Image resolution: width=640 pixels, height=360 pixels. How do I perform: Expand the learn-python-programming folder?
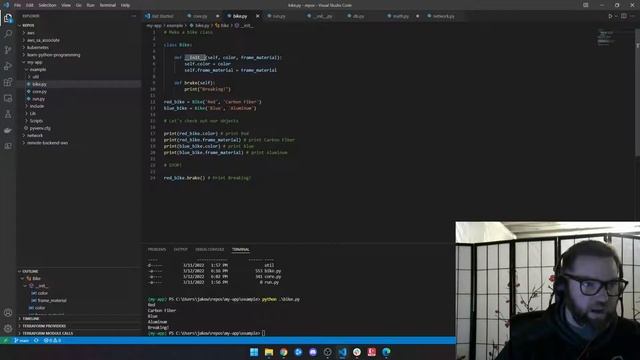click(53, 55)
